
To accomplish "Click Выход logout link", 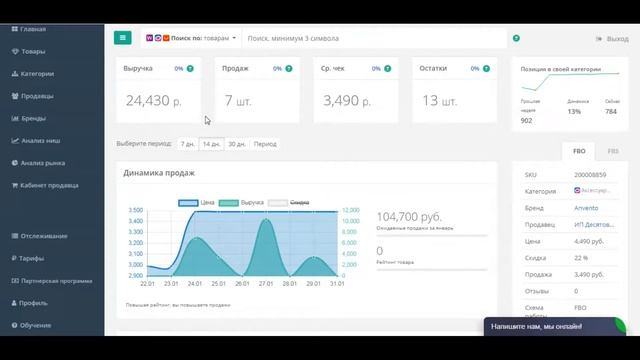I will [612, 39].
